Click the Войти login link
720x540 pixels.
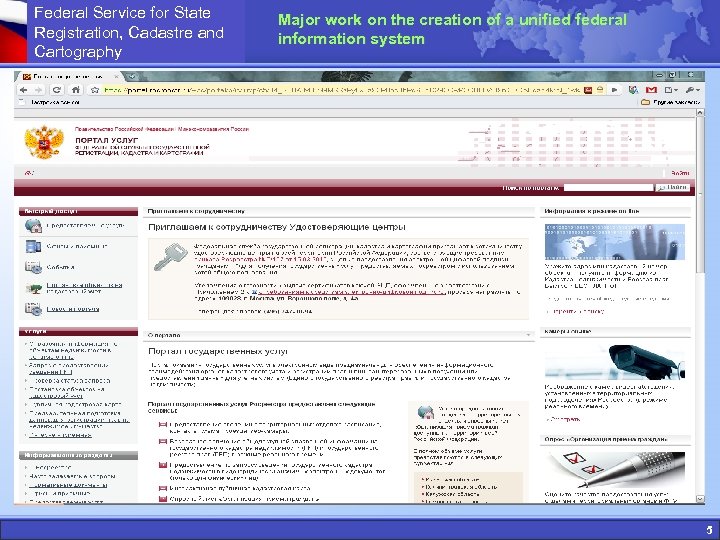pyautogui.click(x=680, y=173)
